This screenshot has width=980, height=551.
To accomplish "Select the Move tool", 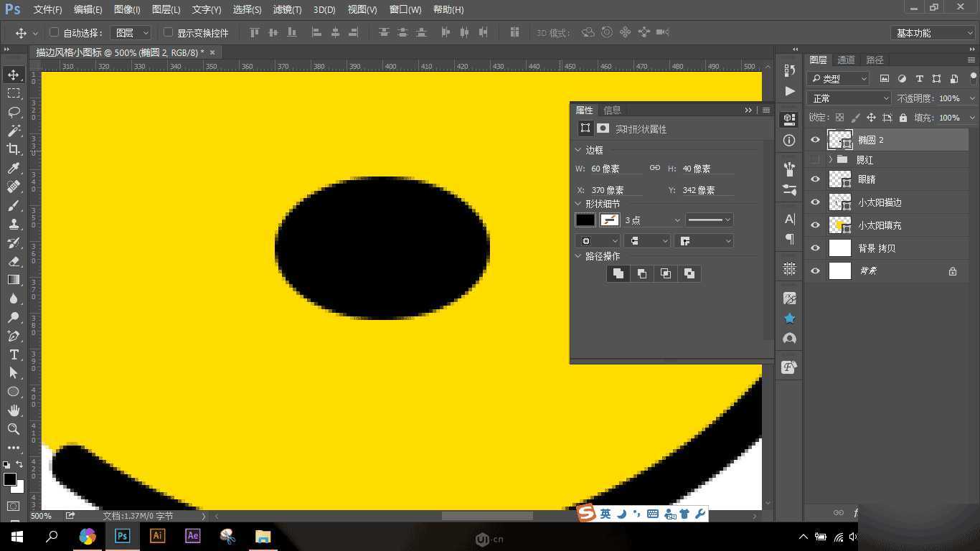I will [x=14, y=74].
